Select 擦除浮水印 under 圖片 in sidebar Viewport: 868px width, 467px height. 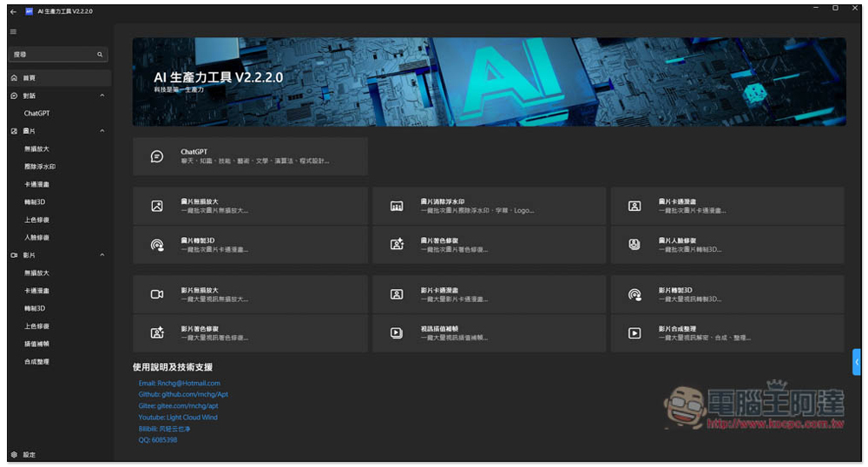(40, 167)
